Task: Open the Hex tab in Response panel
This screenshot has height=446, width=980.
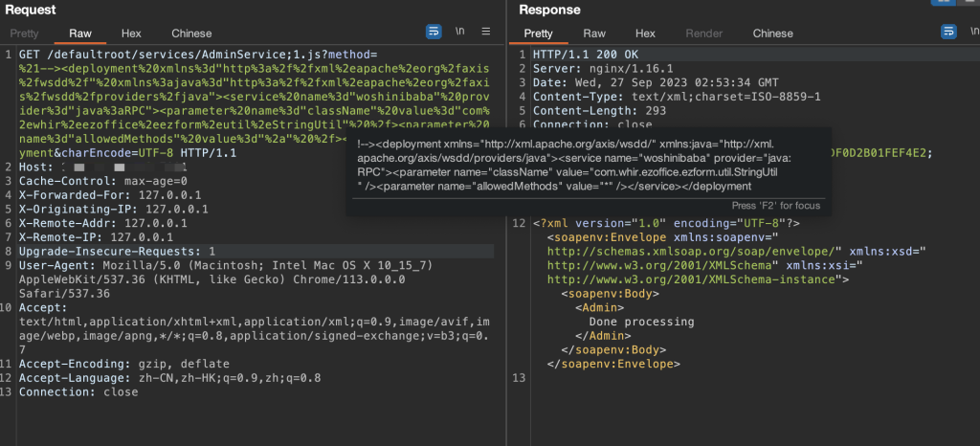Action: coord(645,33)
